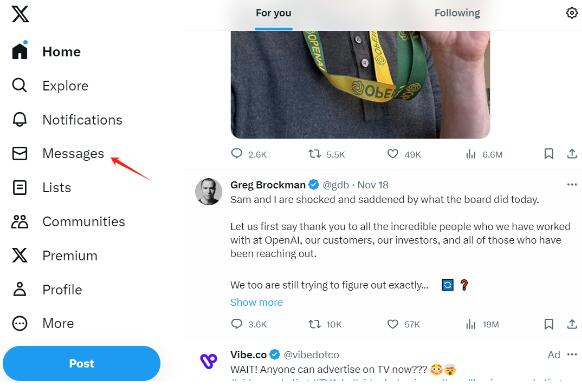This screenshot has width=582, height=390.
Task: Open Greg Brockman's profile avatar
Action: point(209,191)
